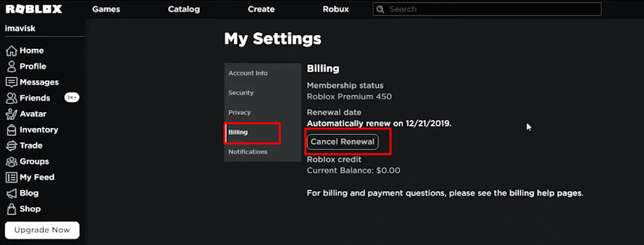Click the Roblox logo
The height and width of the screenshot is (245, 644).
34,9
